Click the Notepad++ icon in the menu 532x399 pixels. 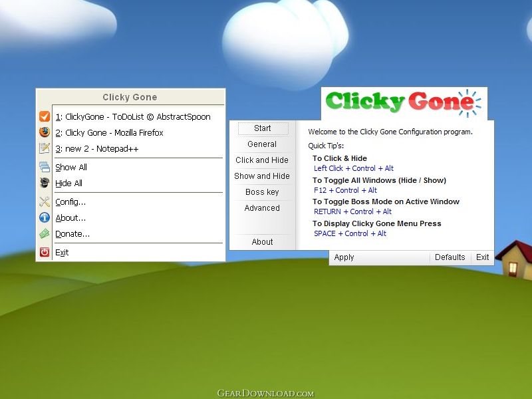click(45, 148)
